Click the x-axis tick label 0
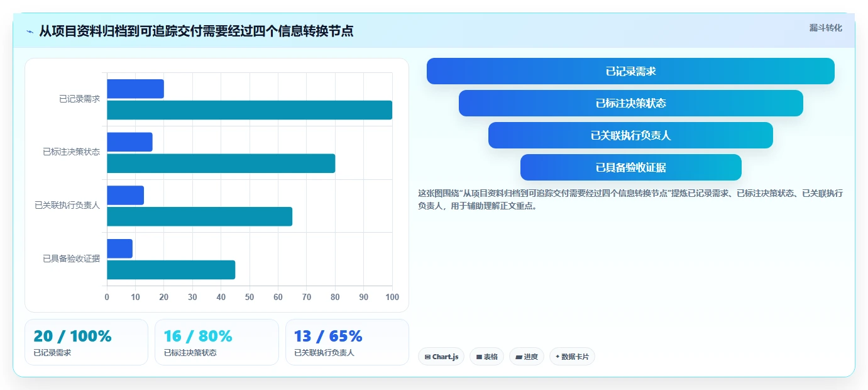This screenshot has width=868, height=390. click(x=107, y=297)
